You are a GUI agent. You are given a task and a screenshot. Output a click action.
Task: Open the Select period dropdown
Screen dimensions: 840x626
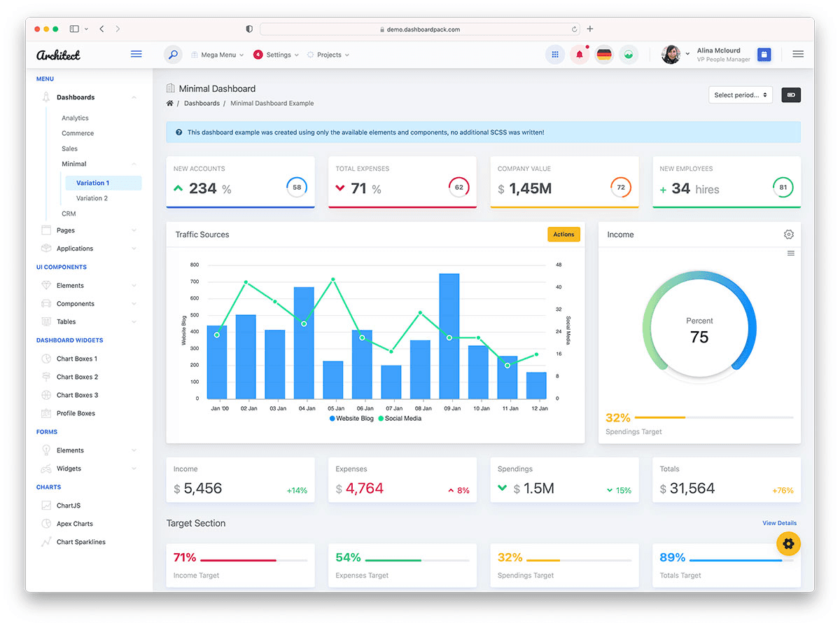(x=741, y=95)
